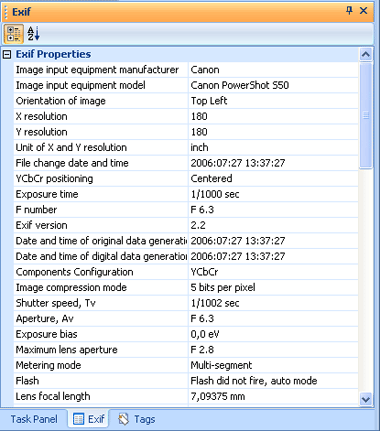Click the '0,0 eV' value
Viewport: 380px width, 431px height.
[205, 334]
